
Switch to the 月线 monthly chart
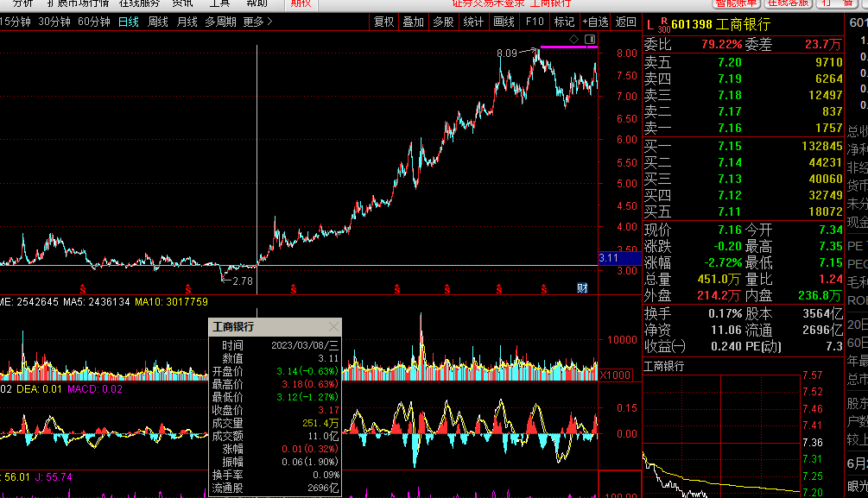click(187, 22)
